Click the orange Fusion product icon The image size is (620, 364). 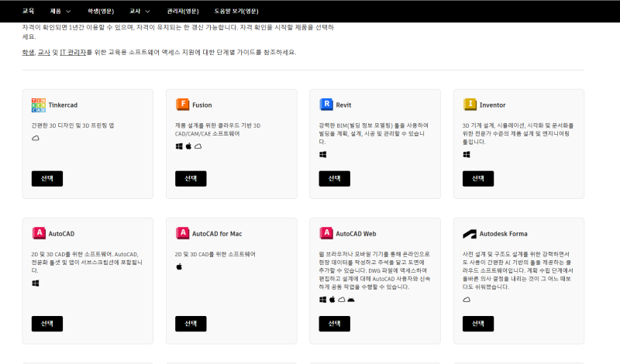(x=182, y=105)
